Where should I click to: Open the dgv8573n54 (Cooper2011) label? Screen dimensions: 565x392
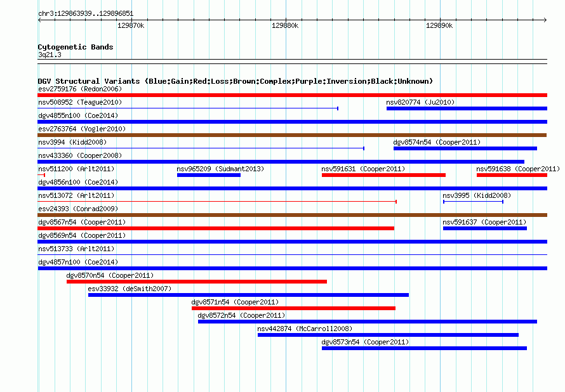tap(365, 342)
